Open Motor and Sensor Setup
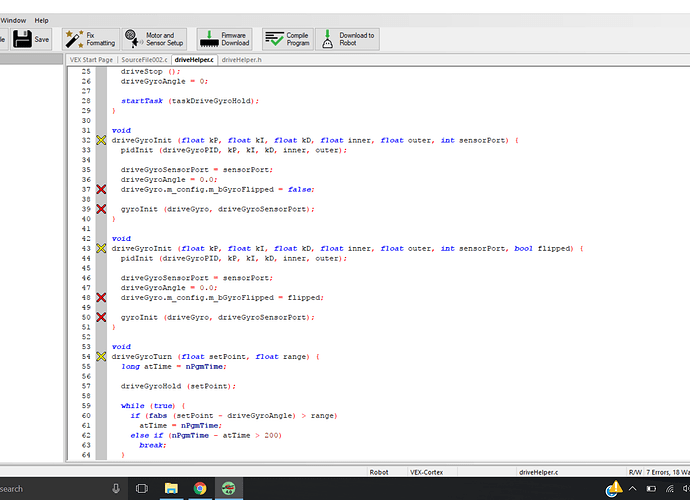Image resolution: width=690 pixels, height=500 pixels. click(154, 39)
